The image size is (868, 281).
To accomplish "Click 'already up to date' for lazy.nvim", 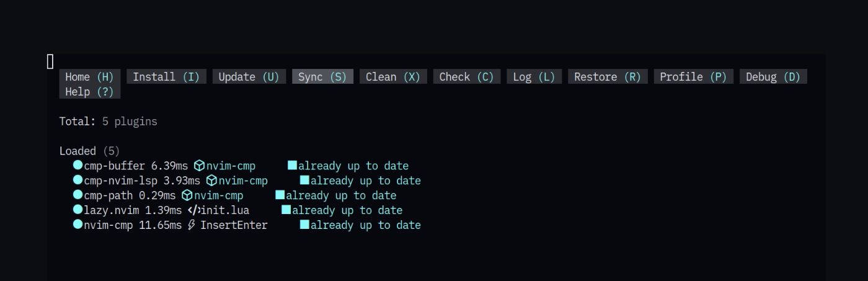I will (x=347, y=210).
